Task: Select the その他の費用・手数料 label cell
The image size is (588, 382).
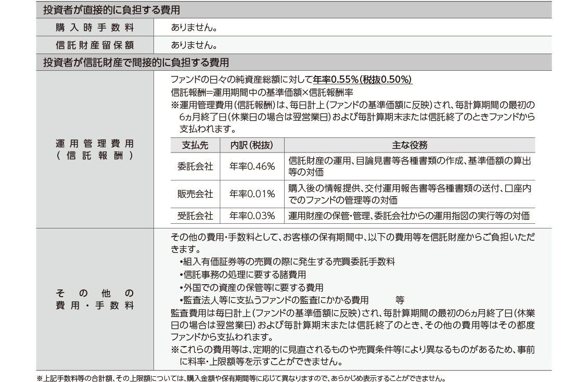Action: tap(95, 299)
